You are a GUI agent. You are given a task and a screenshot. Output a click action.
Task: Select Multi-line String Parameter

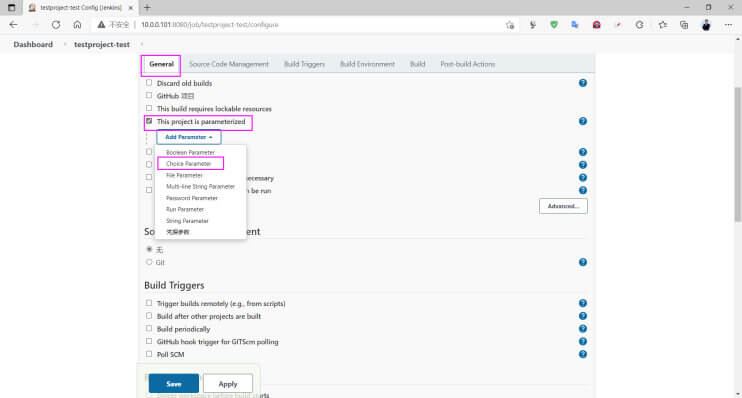point(200,186)
